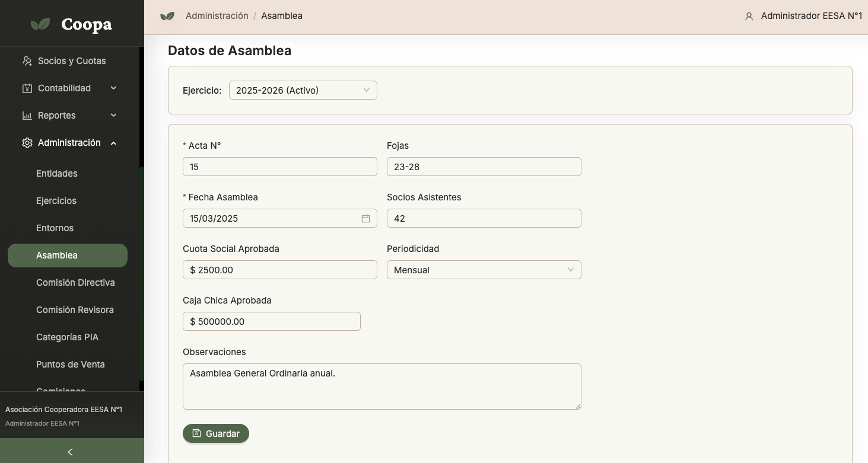Image resolution: width=868 pixels, height=463 pixels.
Task: Click the Contabilidad ledger icon
Action: [x=27, y=88]
